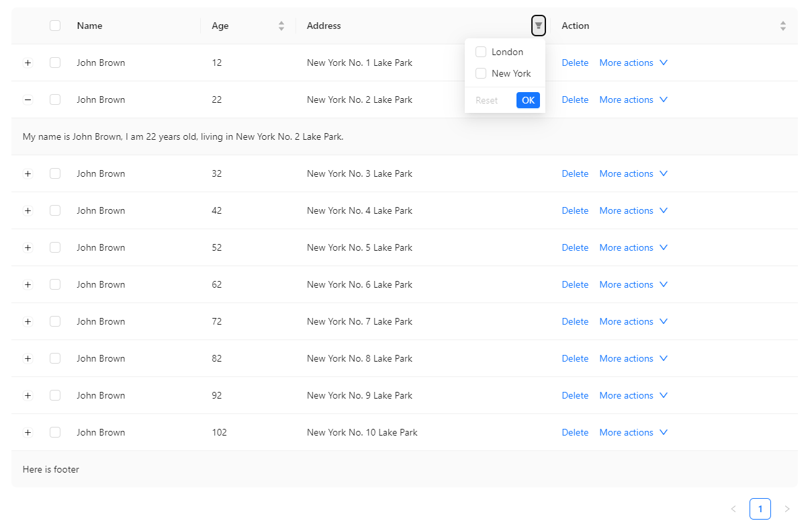The height and width of the screenshot is (527, 812).
Task: Expand the row with age 12
Action: pyautogui.click(x=28, y=63)
